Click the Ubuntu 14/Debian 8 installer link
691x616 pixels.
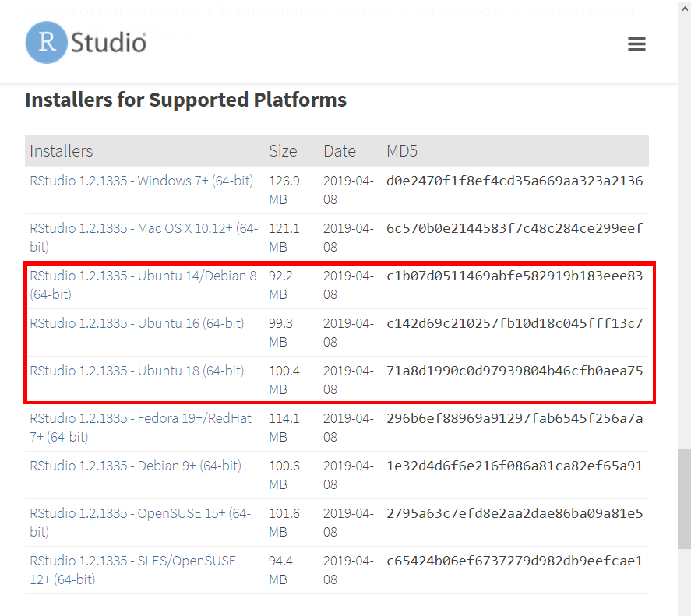coord(143,276)
